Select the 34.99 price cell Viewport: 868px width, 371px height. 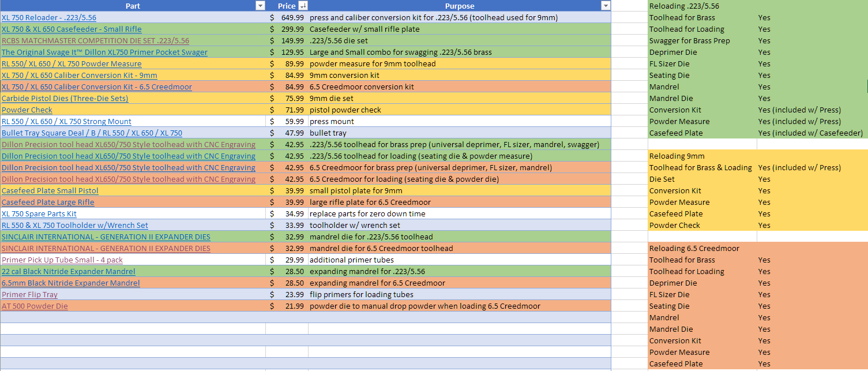[287, 213]
